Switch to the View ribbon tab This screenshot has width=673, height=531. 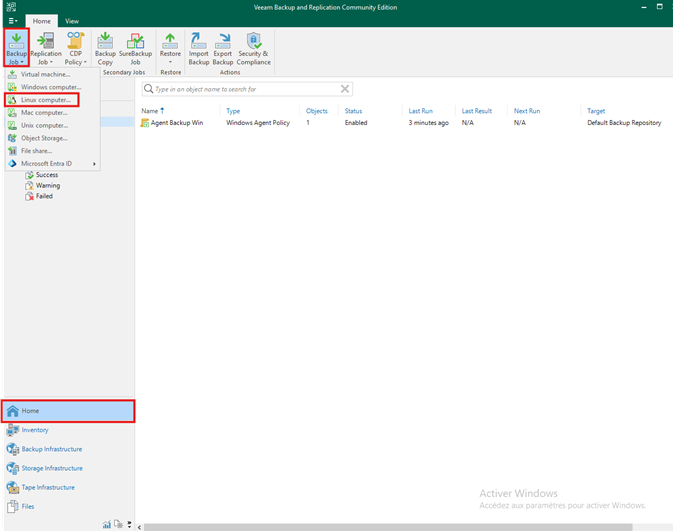coord(72,20)
